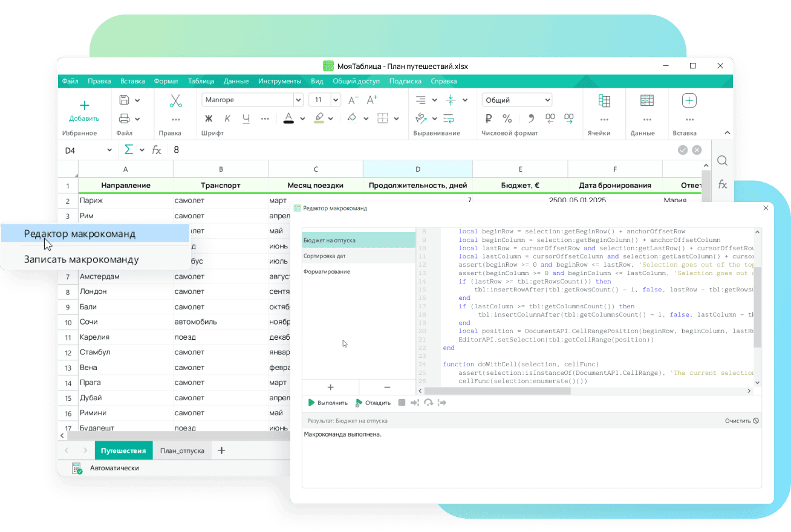Click the highlighter color swatch
791x532 pixels.
(320, 118)
